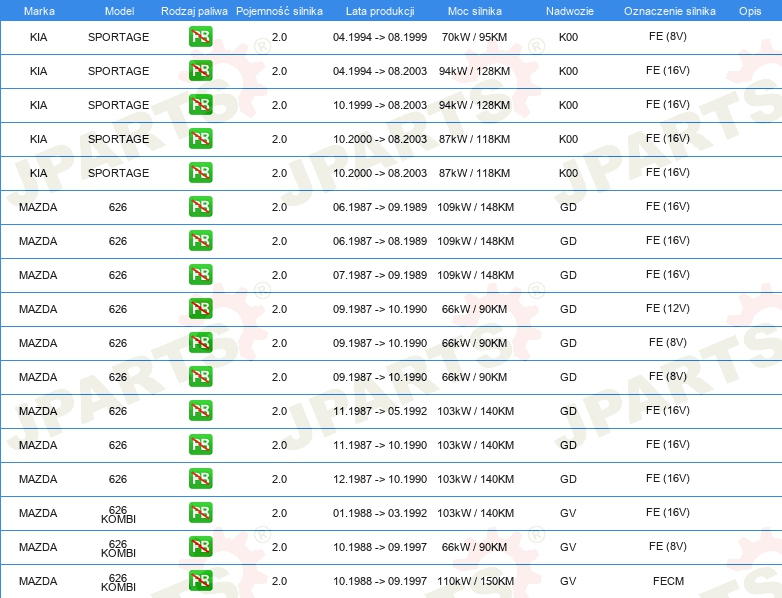The width and height of the screenshot is (782, 598).
Task: Click the Lata produkcji column header
Action: coord(380,11)
